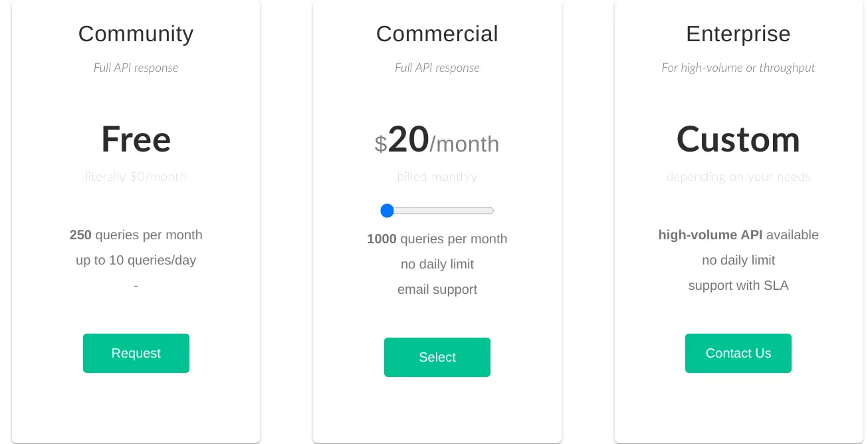This screenshot has width=868, height=444.
Task: Click the 'high-volume API available' text
Action: coord(738,235)
